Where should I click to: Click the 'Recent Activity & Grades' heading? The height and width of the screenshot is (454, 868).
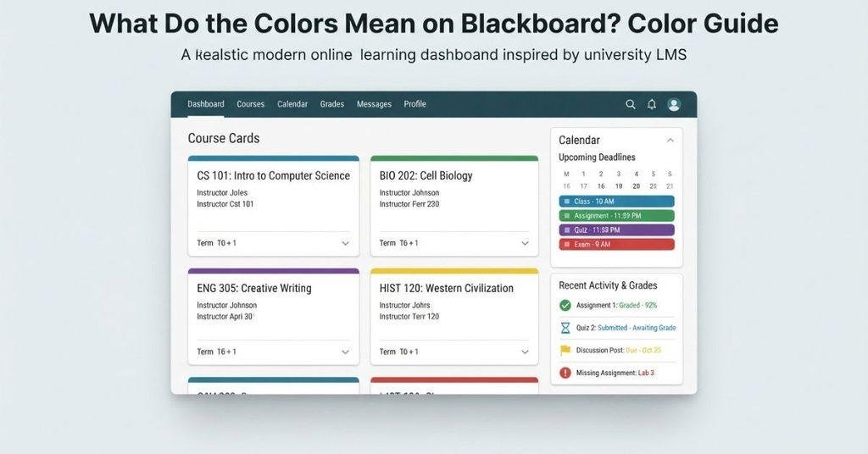tap(608, 286)
